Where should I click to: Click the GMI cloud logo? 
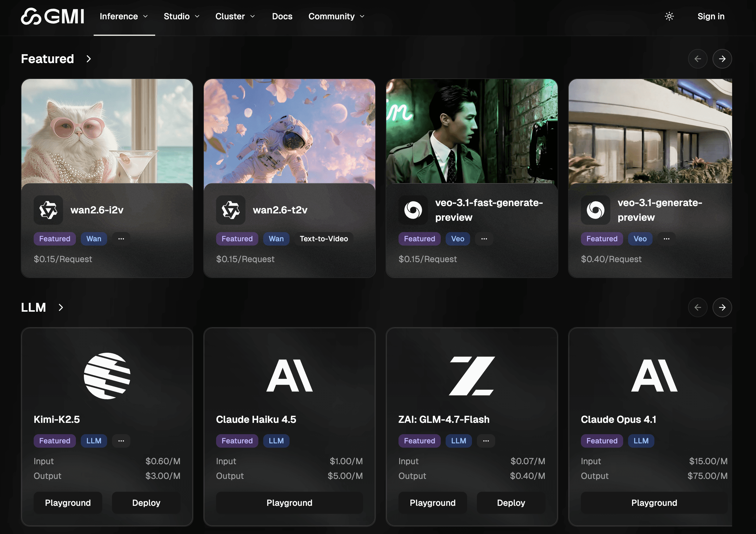pyautogui.click(x=52, y=16)
